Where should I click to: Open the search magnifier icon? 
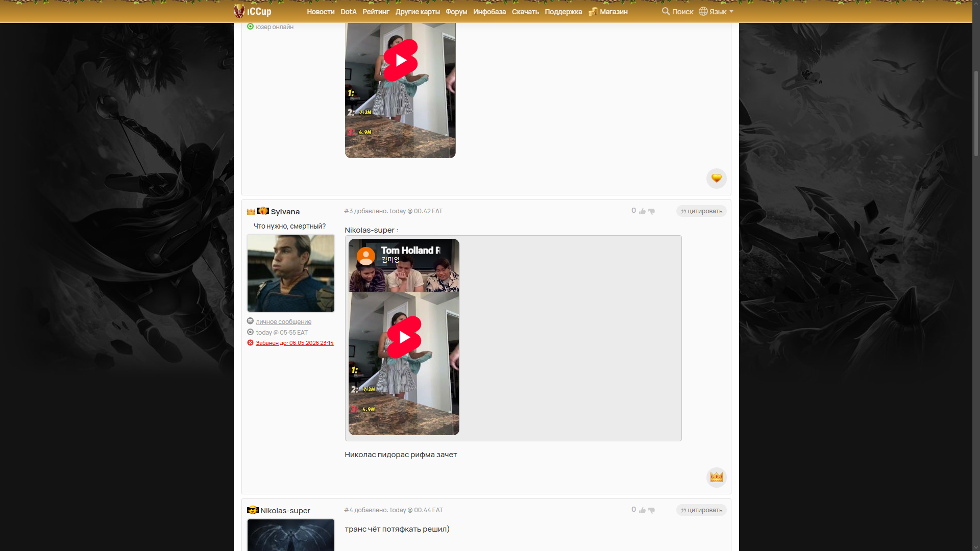[x=666, y=11]
